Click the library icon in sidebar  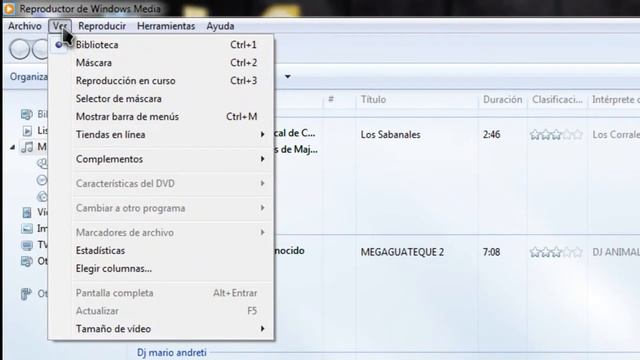(x=27, y=114)
